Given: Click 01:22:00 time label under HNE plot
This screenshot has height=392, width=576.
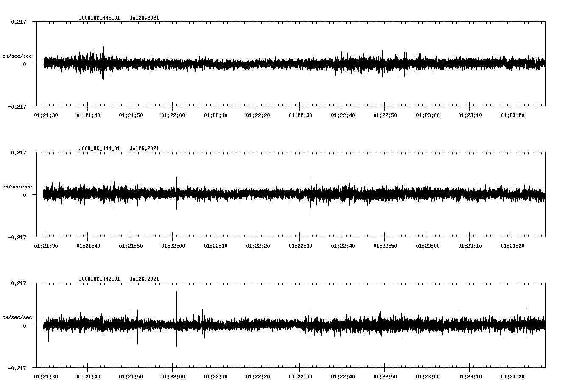Looking at the screenshot, I should [x=173, y=115].
